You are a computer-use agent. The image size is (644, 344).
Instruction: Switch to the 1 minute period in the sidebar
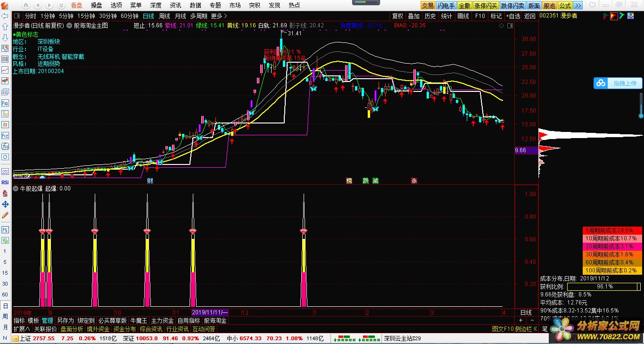pos(5,251)
